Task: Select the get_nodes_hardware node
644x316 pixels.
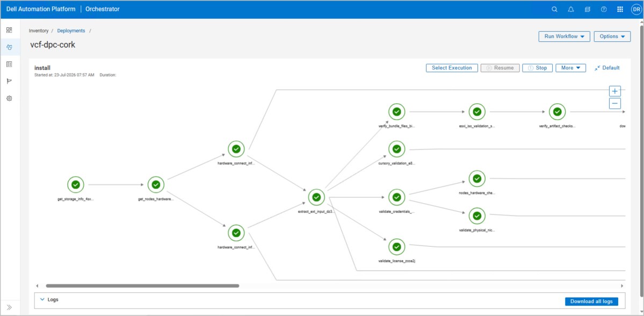Action: 156,185
